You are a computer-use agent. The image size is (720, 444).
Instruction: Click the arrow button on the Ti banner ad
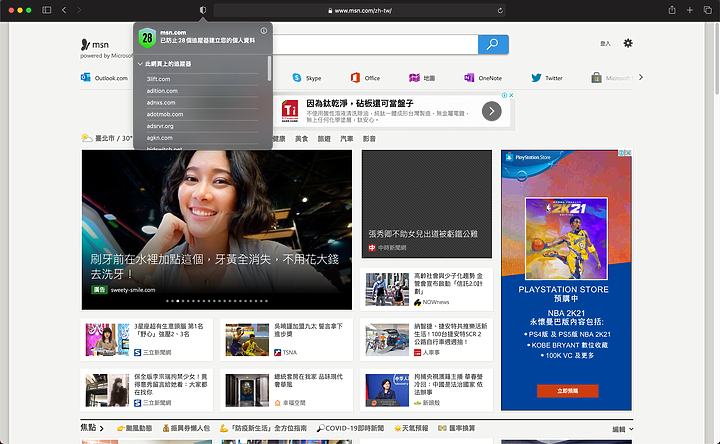pos(491,111)
